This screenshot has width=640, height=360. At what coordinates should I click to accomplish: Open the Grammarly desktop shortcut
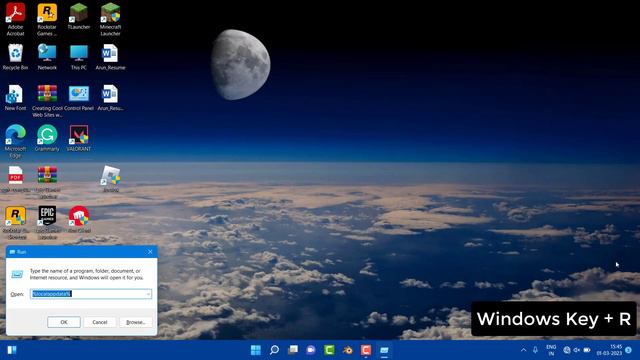tap(47, 138)
